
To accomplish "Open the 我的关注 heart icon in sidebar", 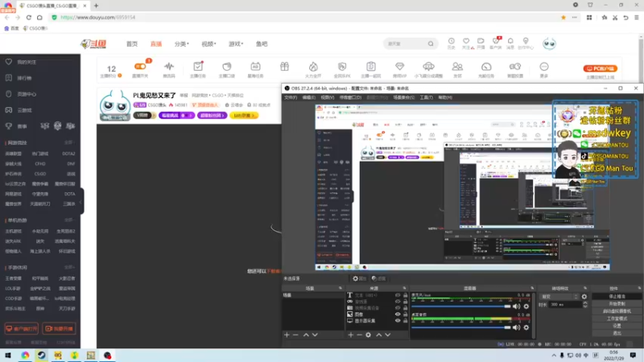I will 9,62.
